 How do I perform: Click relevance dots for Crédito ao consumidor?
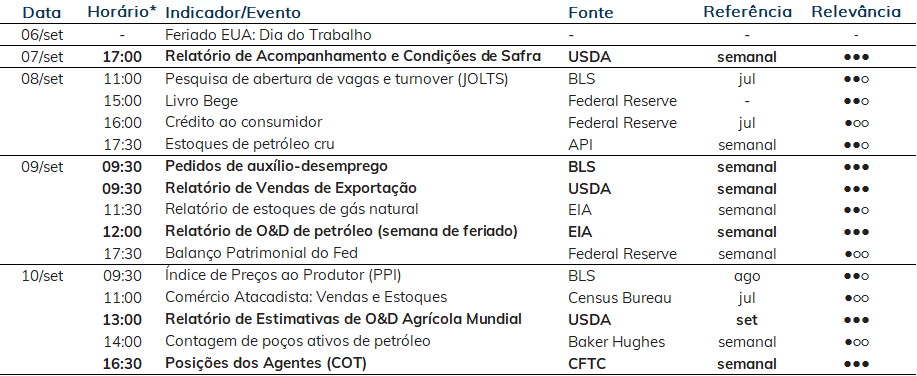tap(856, 123)
